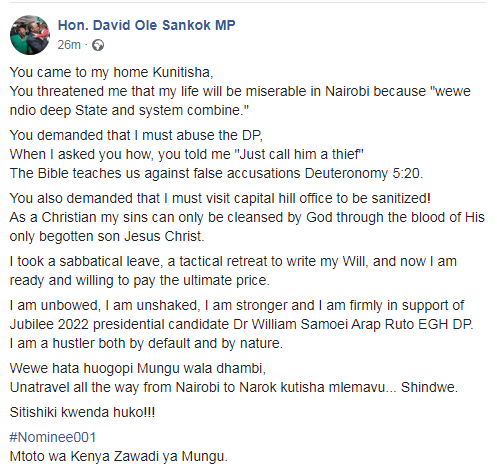497x468 pixels.
Task: Click the sabbatical leave sentence
Action: (233, 261)
